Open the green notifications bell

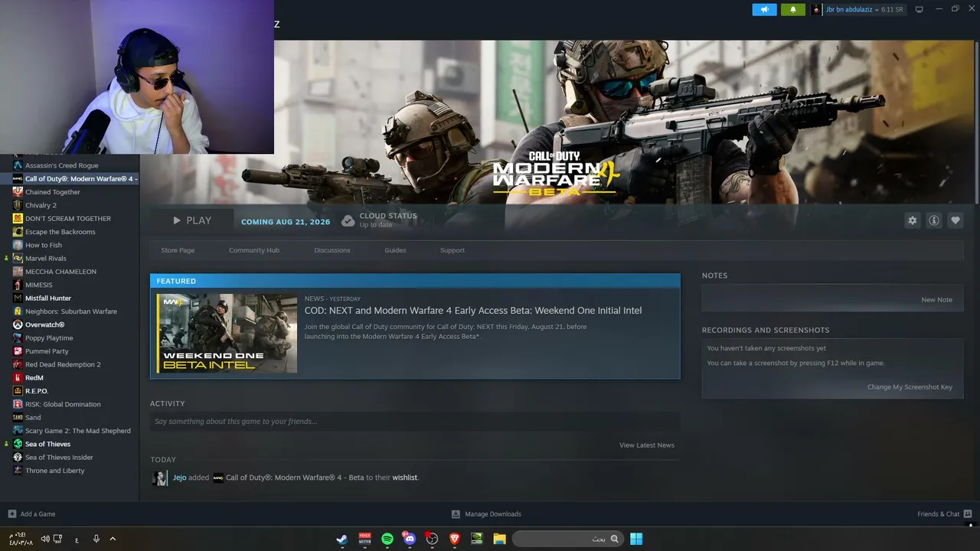click(792, 10)
